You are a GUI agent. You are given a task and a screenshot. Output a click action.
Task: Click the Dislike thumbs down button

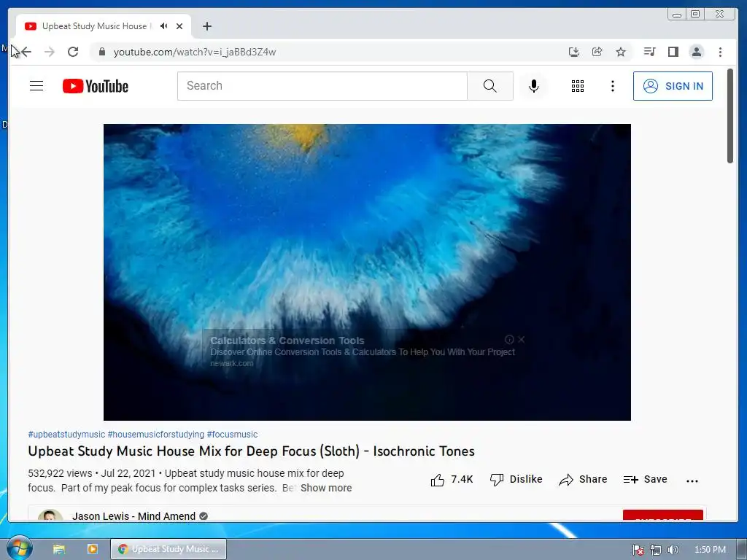(516, 480)
